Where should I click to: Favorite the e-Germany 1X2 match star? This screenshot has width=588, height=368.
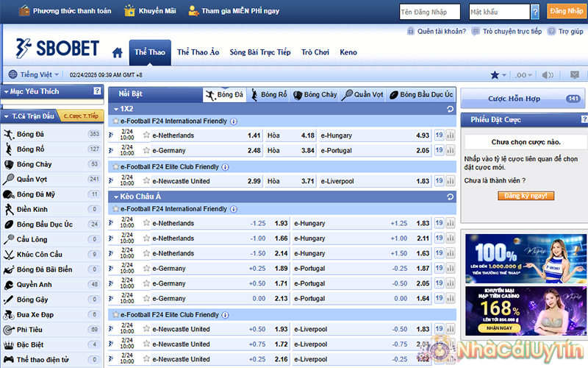(146, 150)
